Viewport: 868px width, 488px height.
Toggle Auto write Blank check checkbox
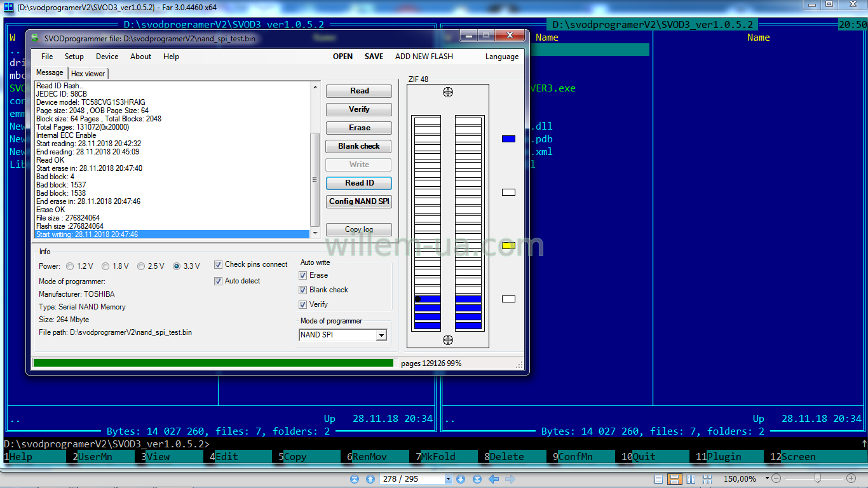303,290
